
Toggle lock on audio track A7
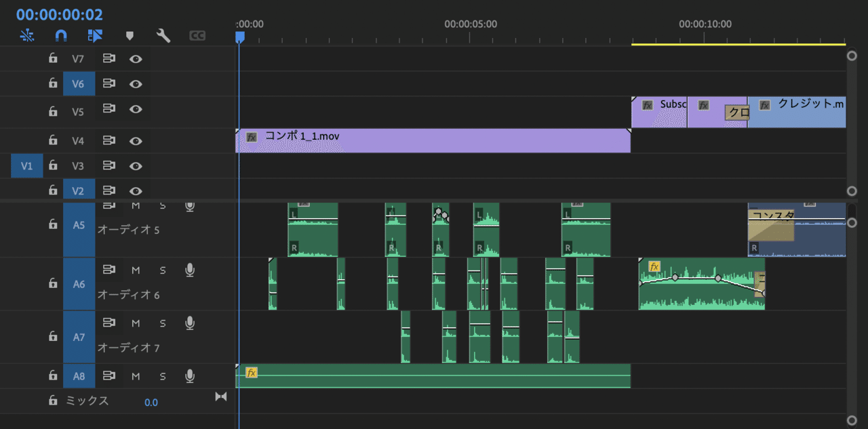(53, 336)
